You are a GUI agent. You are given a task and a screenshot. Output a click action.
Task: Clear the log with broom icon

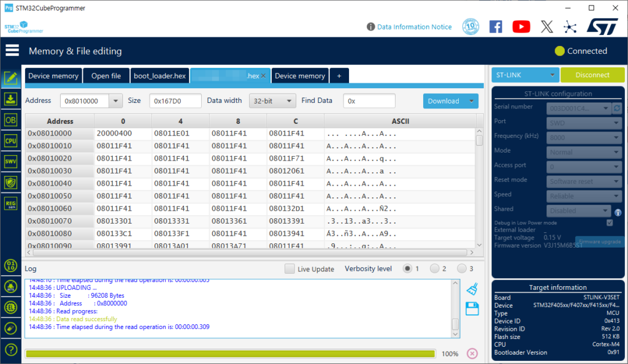(472, 289)
